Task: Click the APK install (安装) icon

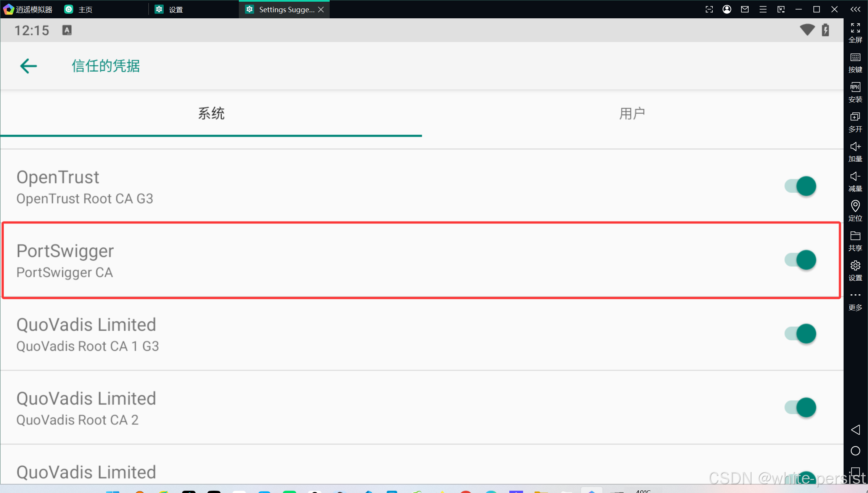Action: tap(855, 92)
